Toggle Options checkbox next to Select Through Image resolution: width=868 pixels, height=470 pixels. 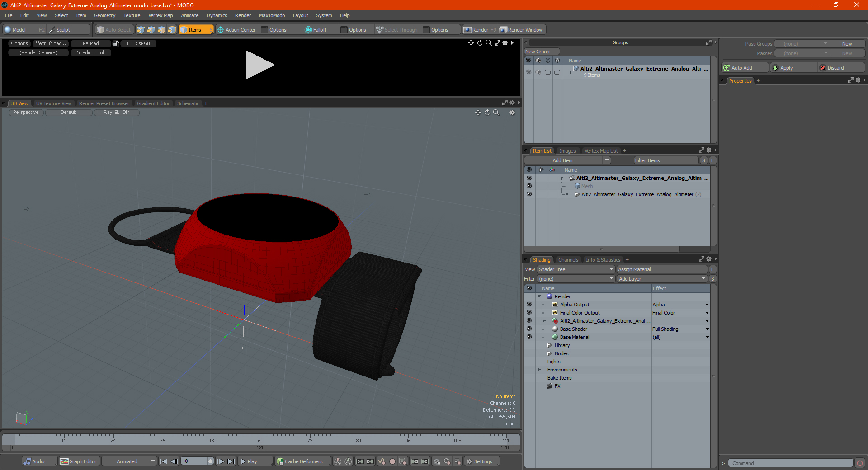pos(426,30)
